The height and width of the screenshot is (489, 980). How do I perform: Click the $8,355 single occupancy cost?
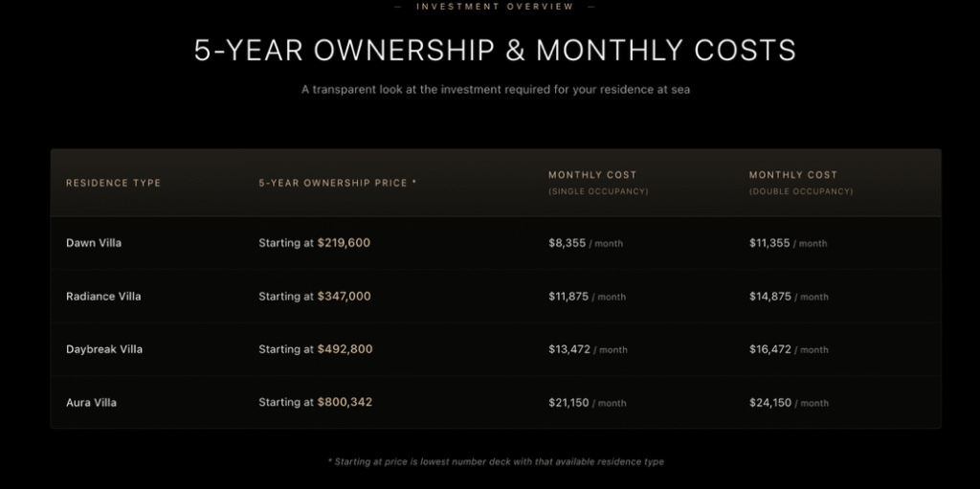click(568, 243)
